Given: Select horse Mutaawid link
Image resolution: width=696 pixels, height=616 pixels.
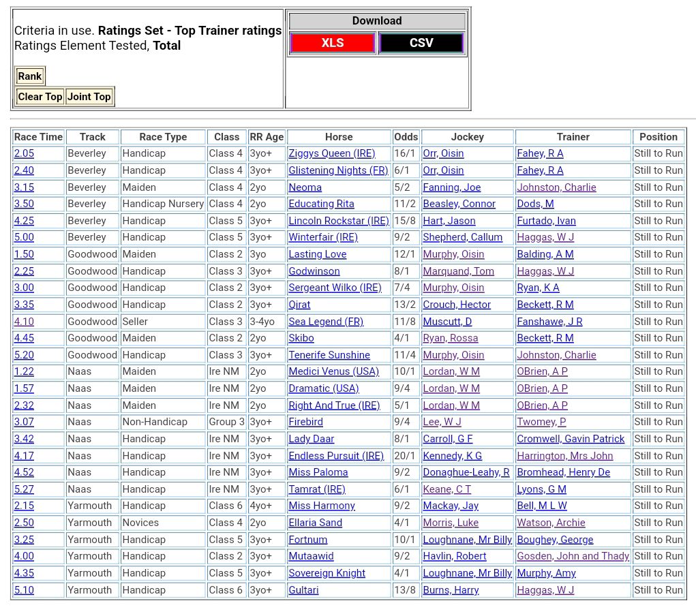Looking at the screenshot, I should pos(311,556).
